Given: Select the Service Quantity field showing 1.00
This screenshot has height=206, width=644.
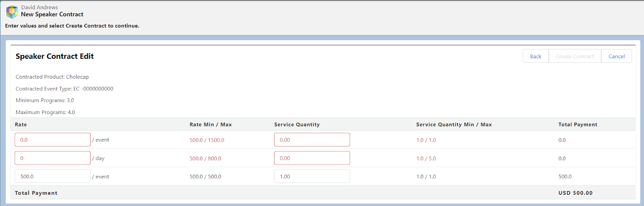Looking at the screenshot, I should (312, 176).
